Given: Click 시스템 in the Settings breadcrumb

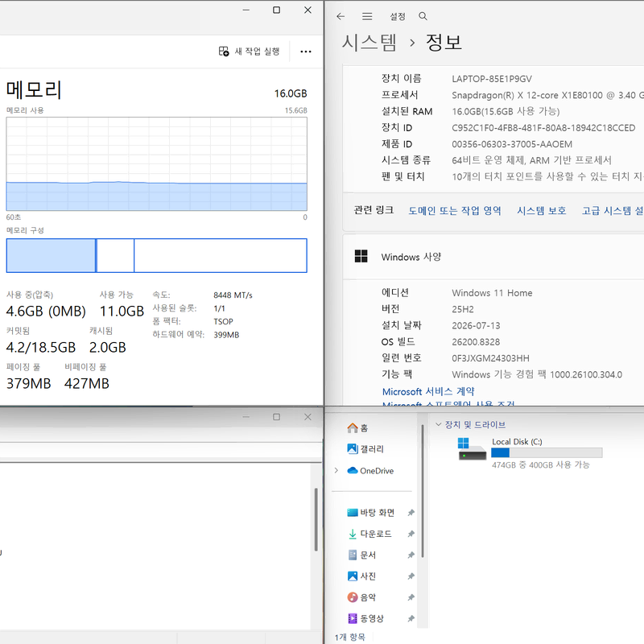Looking at the screenshot, I should point(369,43).
